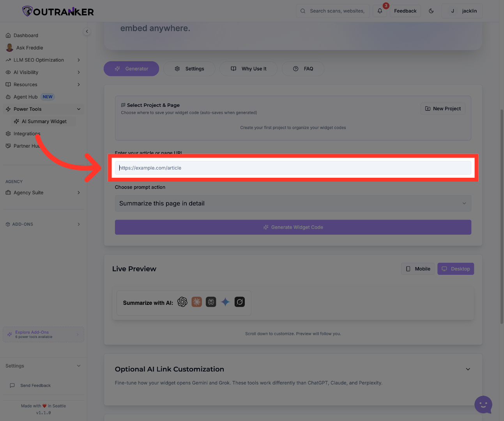Open the FAQ tab
The height and width of the screenshot is (421, 504).
click(303, 69)
